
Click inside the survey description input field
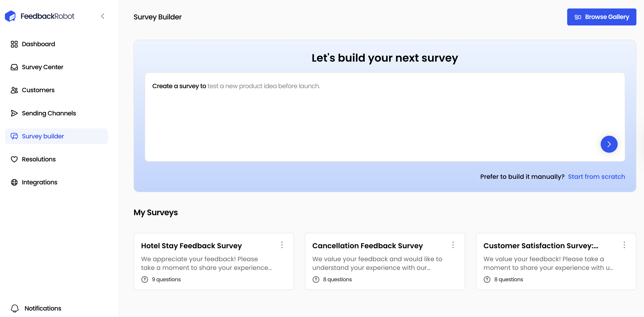pyautogui.click(x=350, y=105)
